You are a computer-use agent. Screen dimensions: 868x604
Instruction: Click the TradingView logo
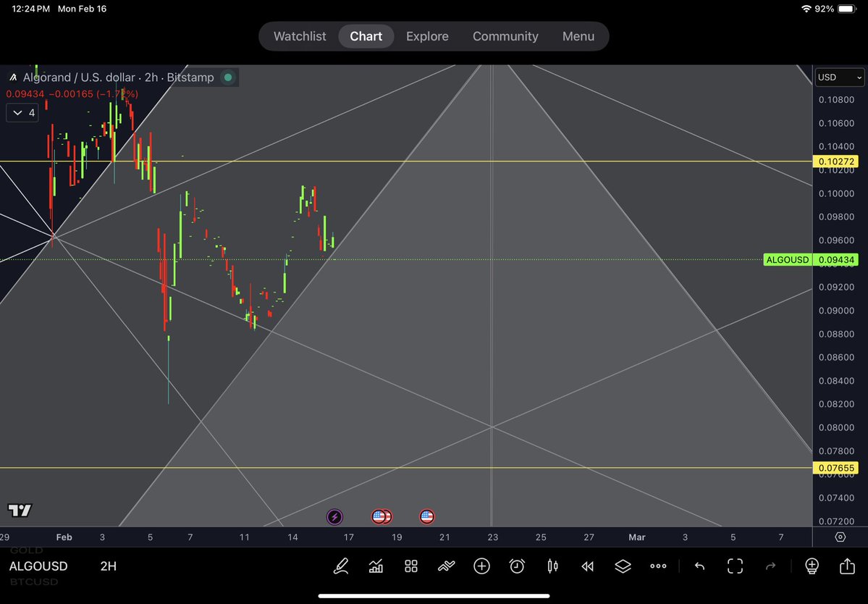[x=20, y=510]
